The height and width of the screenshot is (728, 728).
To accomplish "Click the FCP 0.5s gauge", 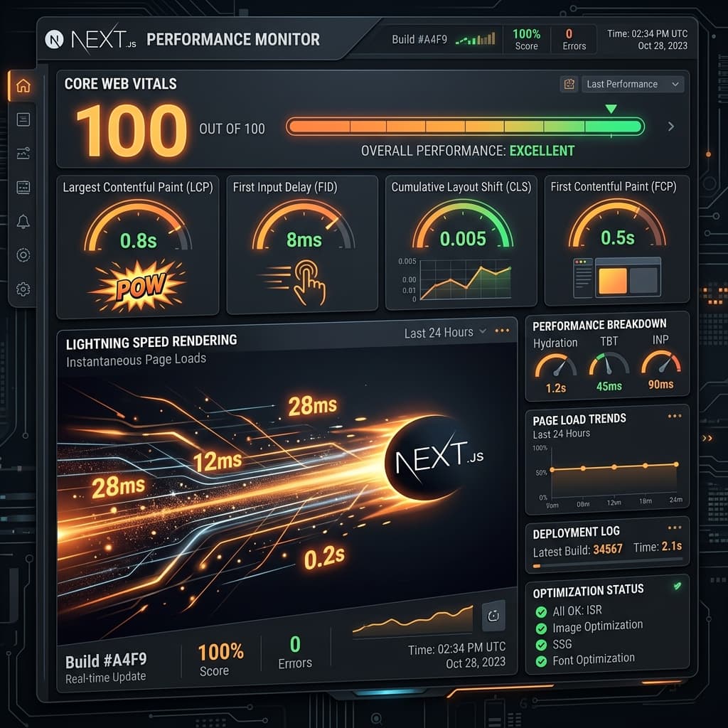I will coord(617,223).
